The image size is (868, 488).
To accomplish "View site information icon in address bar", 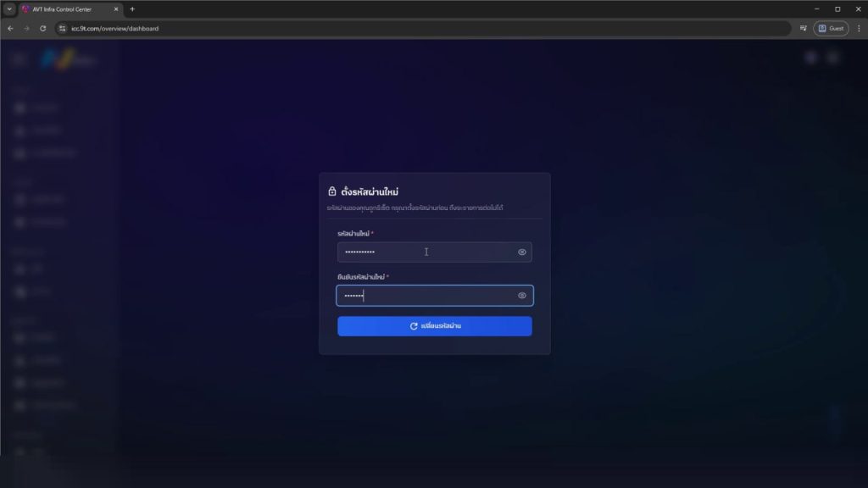I will click(62, 28).
